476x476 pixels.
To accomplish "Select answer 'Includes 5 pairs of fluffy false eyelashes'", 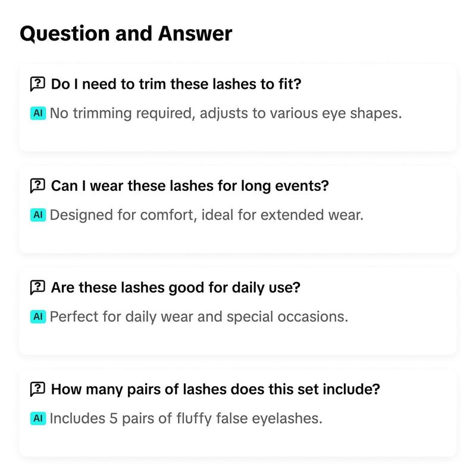I will 186,418.
